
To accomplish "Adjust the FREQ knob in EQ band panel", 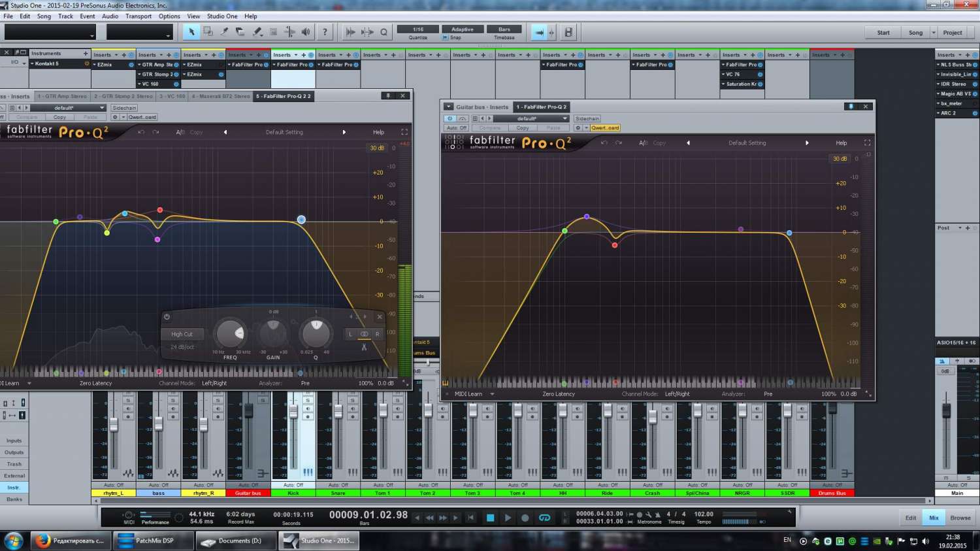I will (230, 333).
